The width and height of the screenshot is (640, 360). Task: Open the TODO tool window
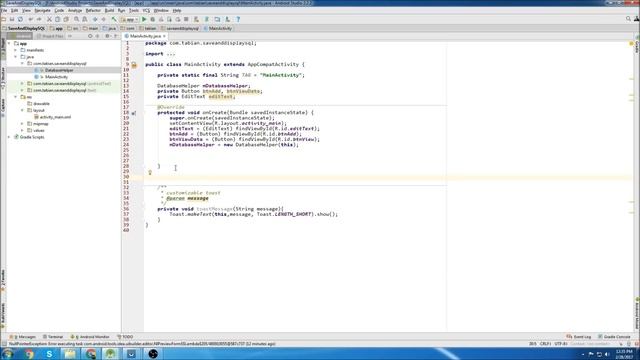point(125,337)
